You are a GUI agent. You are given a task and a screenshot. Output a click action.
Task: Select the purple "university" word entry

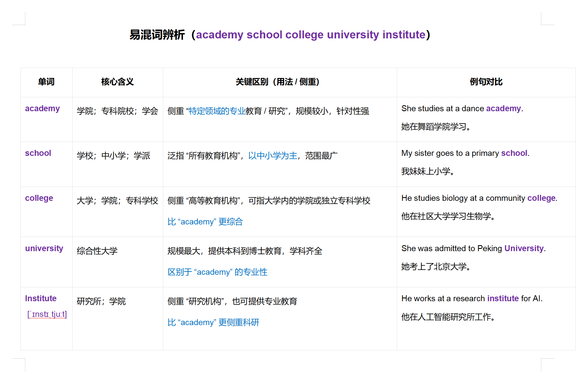(44, 248)
